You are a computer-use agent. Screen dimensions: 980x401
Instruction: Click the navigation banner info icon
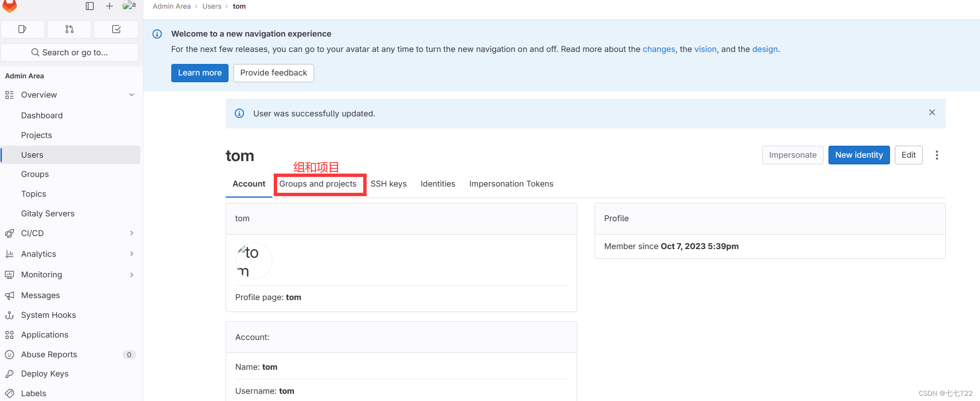(x=157, y=34)
